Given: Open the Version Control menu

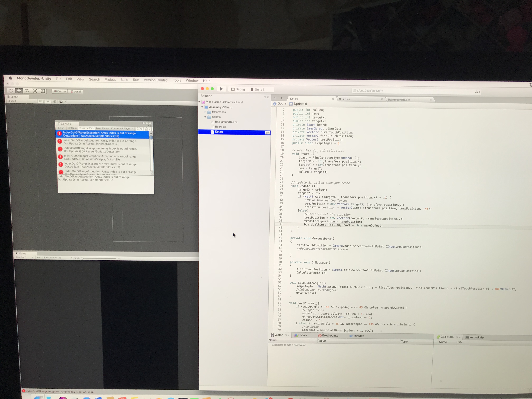Looking at the screenshot, I should point(156,80).
